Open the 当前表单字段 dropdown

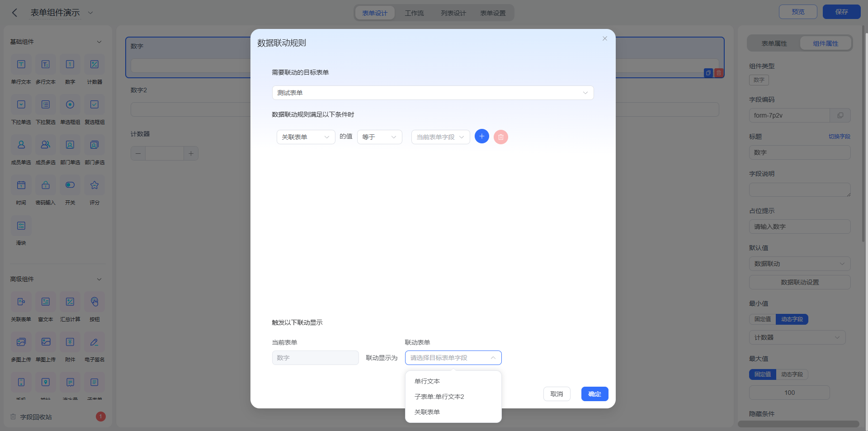pyautogui.click(x=440, y=137)
